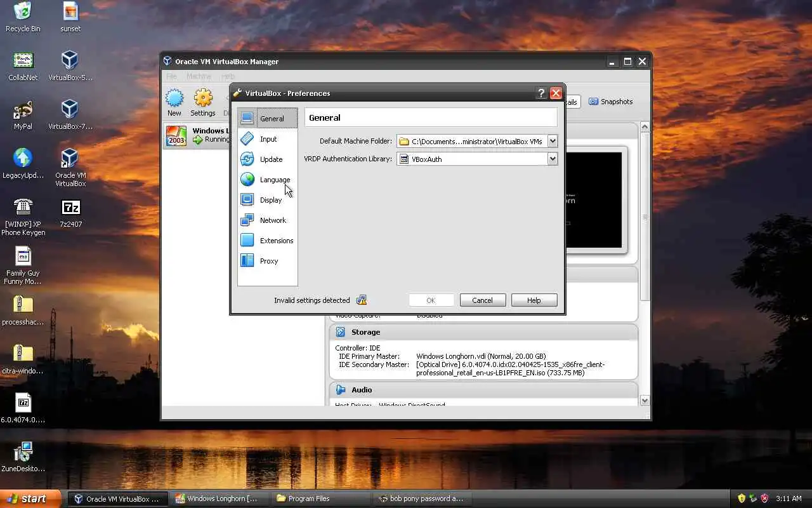This screenshot has height=508, width=812.
Task: Click the Audio section header
Action: coord(483,390)
